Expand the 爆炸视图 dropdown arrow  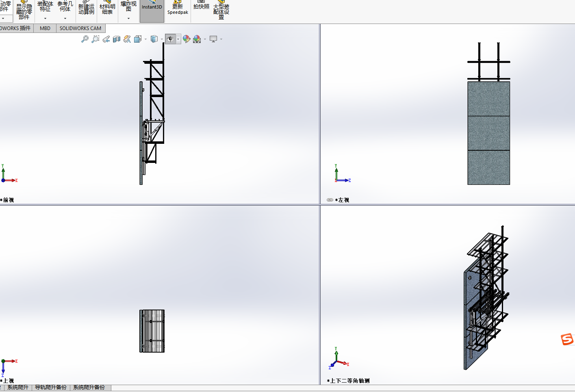click(128, 18)
